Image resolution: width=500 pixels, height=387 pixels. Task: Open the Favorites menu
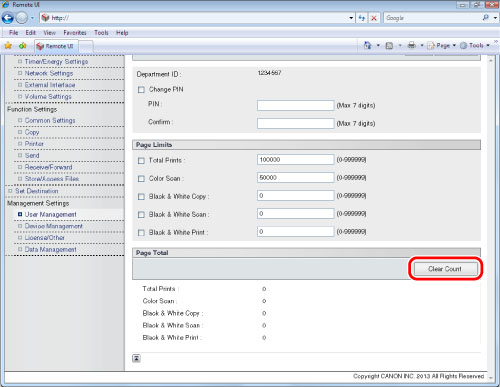tap(75, 33)
